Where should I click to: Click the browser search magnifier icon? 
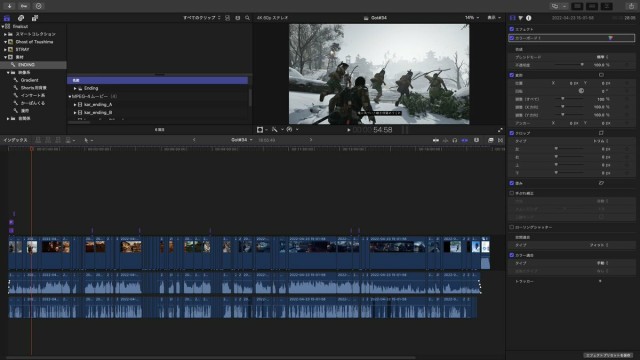pyautogui.click(x=247, y=18)
